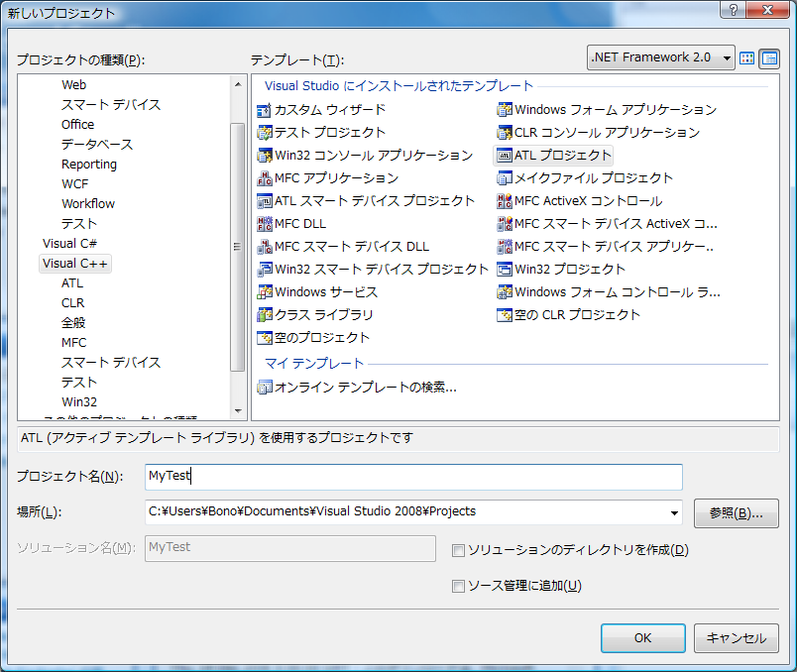This screenshot has height=672, width=797.
Task: Select the テスト プロジェクト template icon
Action: [x=265, y=133]
